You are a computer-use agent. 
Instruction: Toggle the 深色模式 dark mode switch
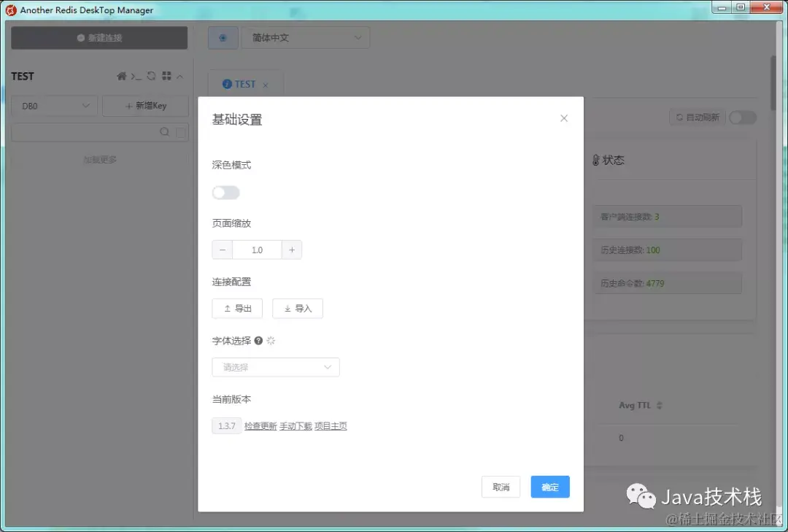[x=225, y=192]
